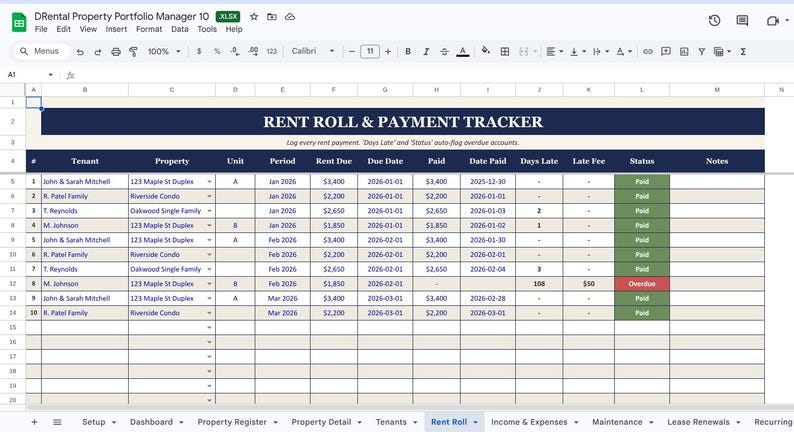Increase decimal places icon

tap(253, 52)
